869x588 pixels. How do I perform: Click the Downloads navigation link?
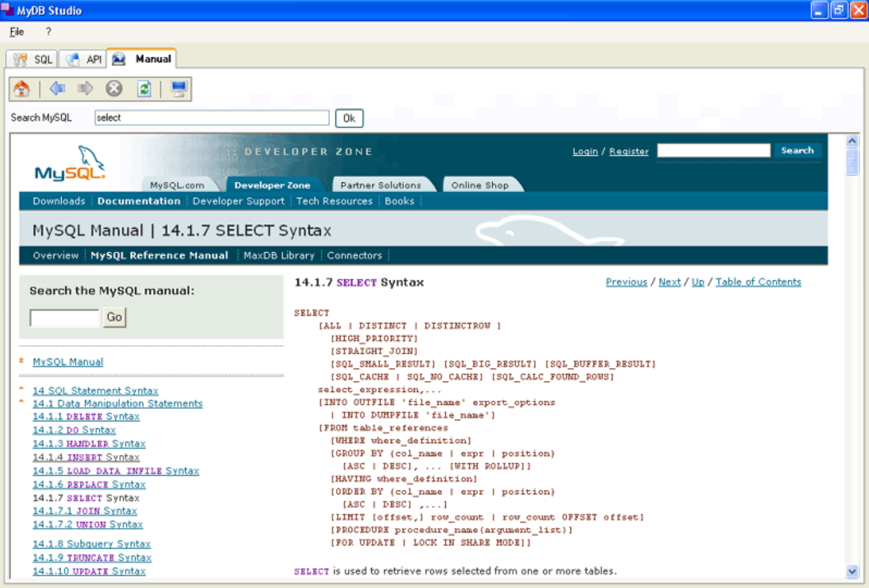pyautogui.click(x=59, y=201)
